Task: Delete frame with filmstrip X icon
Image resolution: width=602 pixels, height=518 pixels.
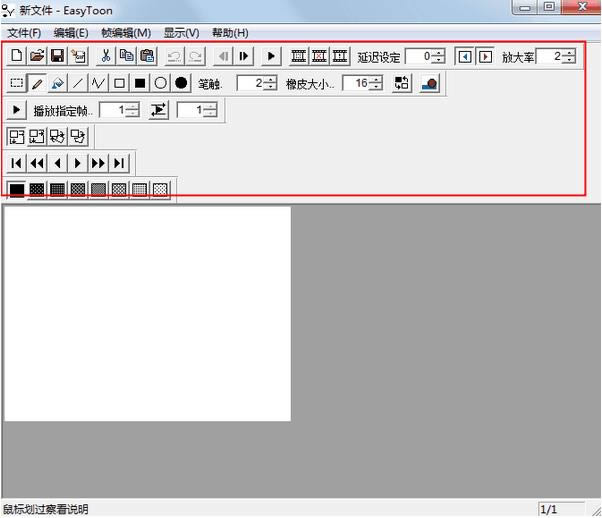Action: (319, 56)
